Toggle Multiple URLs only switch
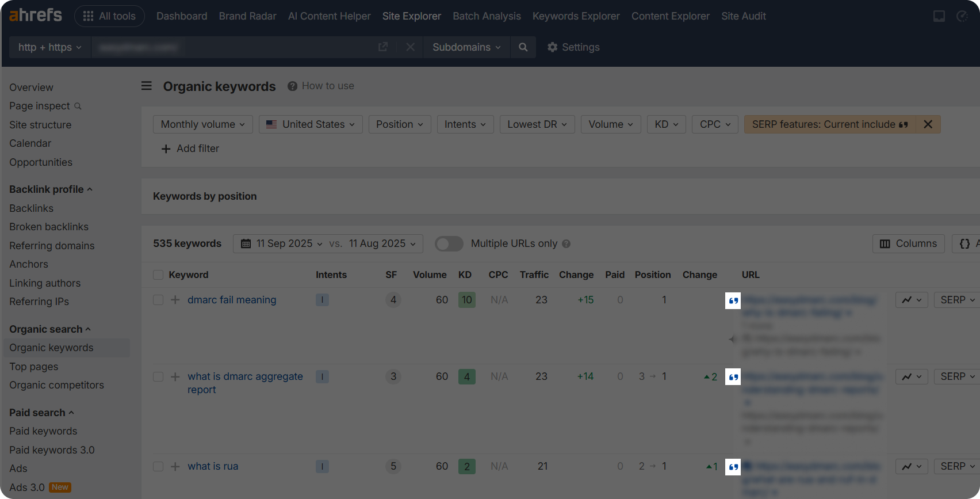Screen dimensions: 980x499 tap(449, 243)
